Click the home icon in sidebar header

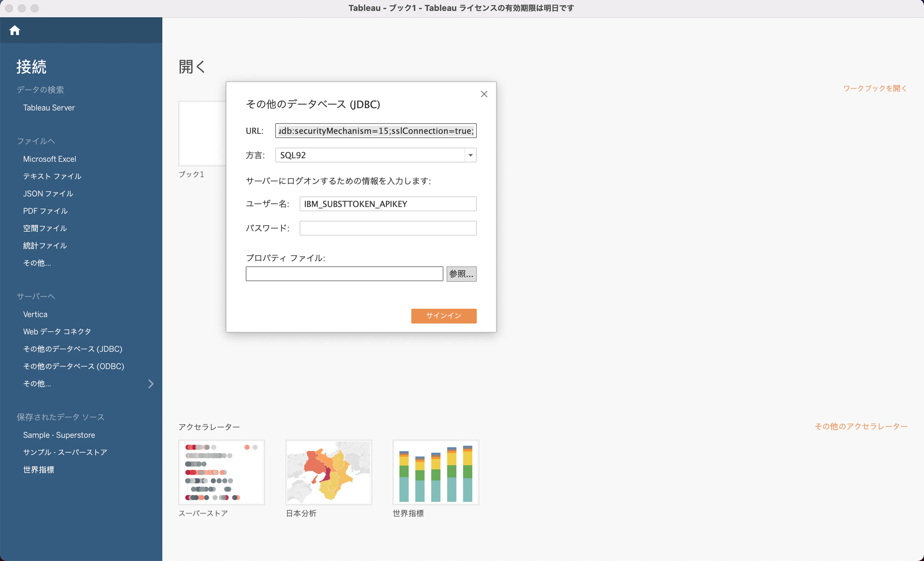click(15, 30)
